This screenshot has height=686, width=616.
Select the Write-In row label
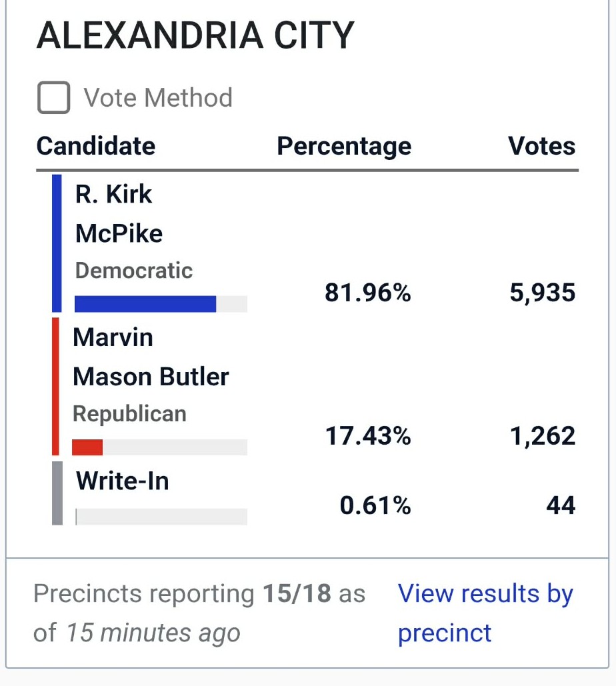pos(123,481)
